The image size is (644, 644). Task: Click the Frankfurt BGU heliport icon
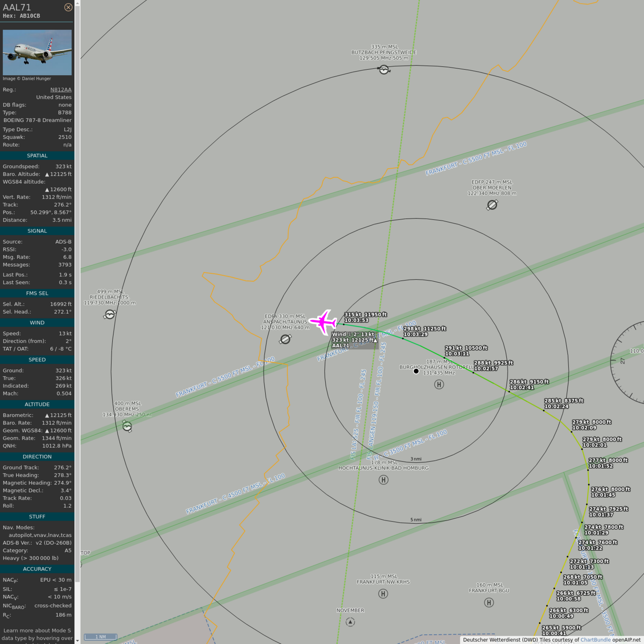pyautogui.click(x=489, y=602)
